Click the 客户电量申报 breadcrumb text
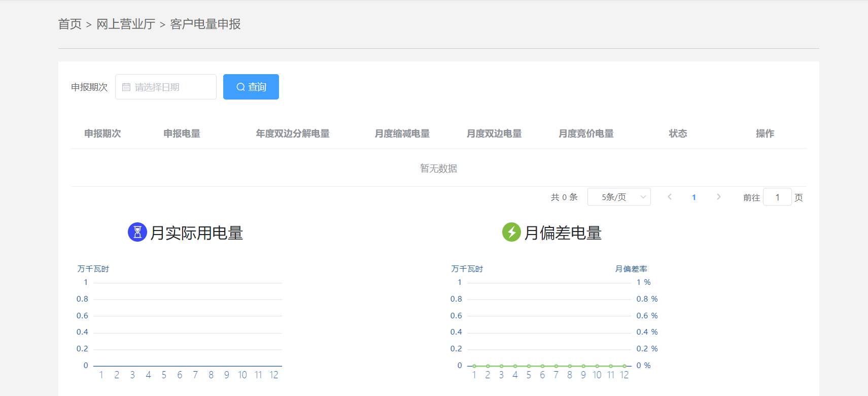 coord(205,24)
